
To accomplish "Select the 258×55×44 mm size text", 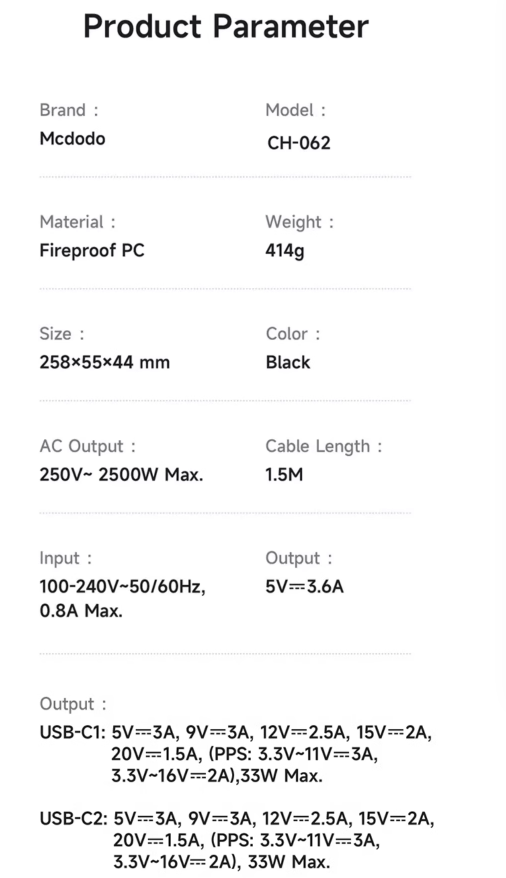I will tap(105, 362).
